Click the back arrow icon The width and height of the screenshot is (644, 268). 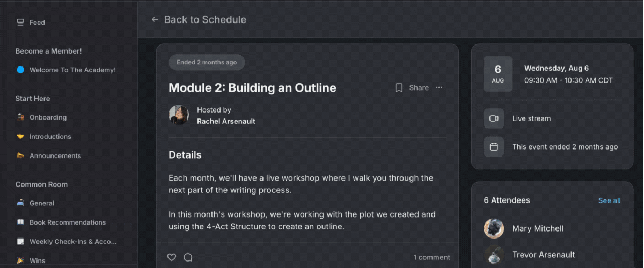(x=155, y=20)
